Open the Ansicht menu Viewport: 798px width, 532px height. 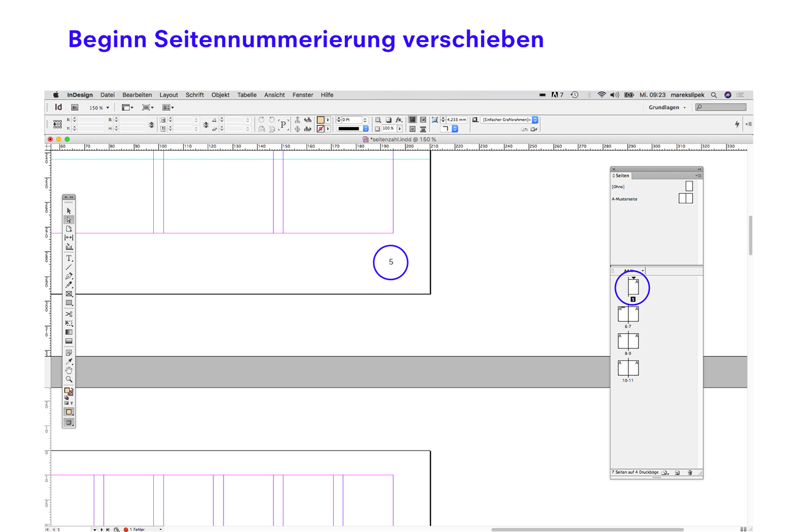[275, 95]
